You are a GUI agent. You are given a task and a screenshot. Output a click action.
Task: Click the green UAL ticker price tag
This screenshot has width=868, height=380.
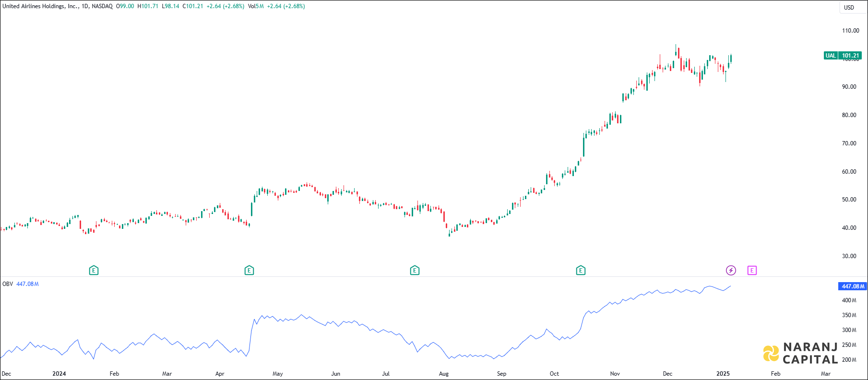(831, 56)
